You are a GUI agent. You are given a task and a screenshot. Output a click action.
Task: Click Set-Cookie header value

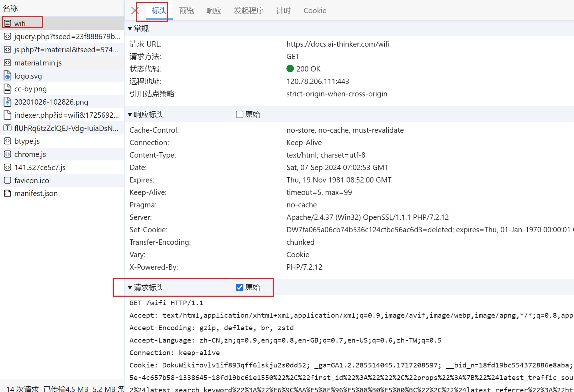point(430,229)
